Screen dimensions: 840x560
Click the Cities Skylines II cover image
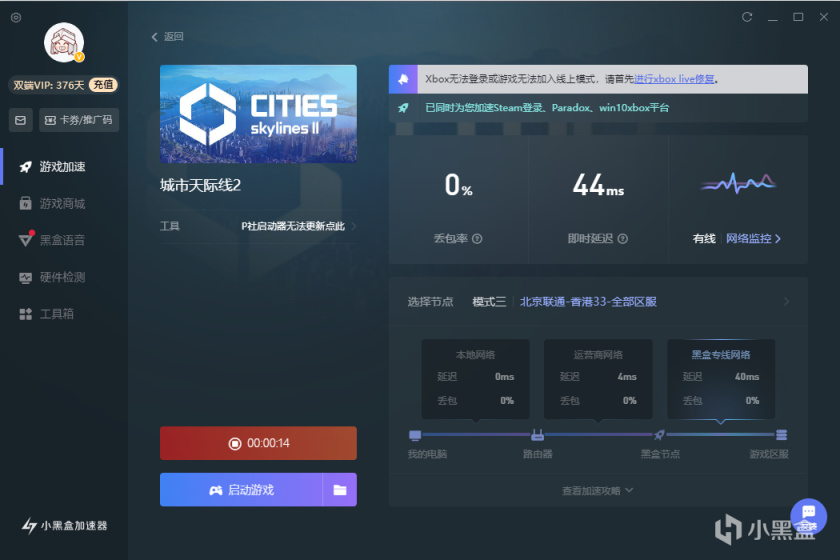click(258, 114)
